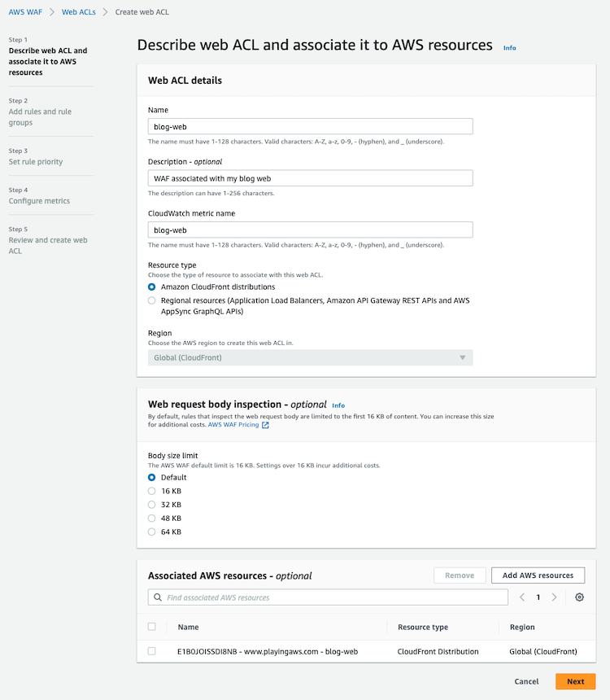
Task: Choose 48 KB body size limit
Action: click(x=152, y=518)
